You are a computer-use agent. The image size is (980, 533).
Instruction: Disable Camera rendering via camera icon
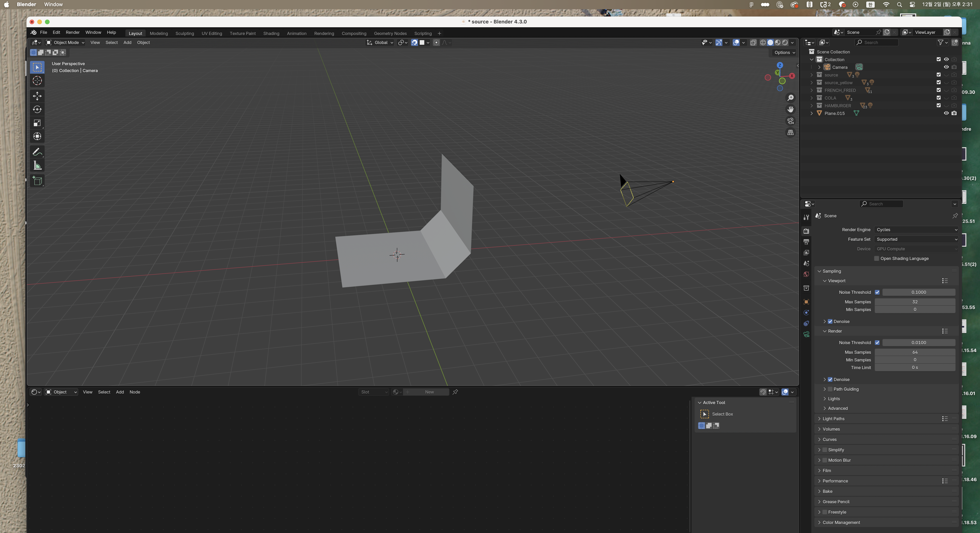954,67
